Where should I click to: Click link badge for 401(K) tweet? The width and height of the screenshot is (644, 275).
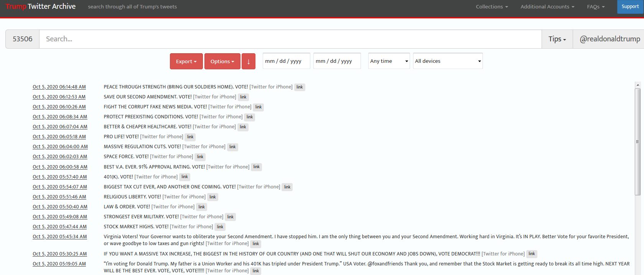[184, 177]
